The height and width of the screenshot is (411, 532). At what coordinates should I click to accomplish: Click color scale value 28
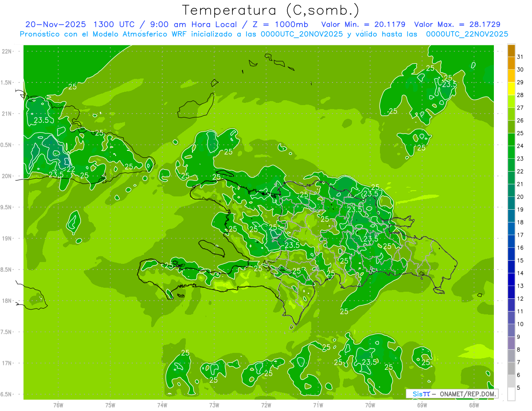click(x=520, y=95)
